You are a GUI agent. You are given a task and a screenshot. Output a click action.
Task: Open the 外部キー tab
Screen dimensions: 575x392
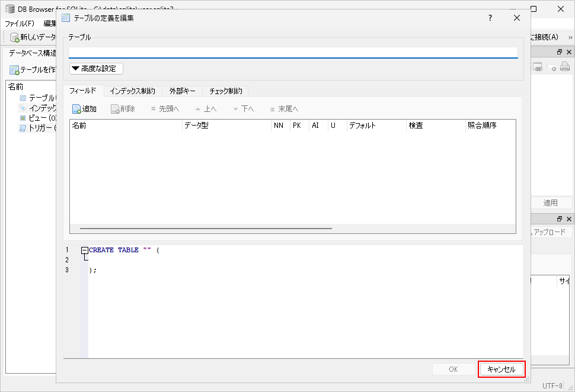click(182, 91)
